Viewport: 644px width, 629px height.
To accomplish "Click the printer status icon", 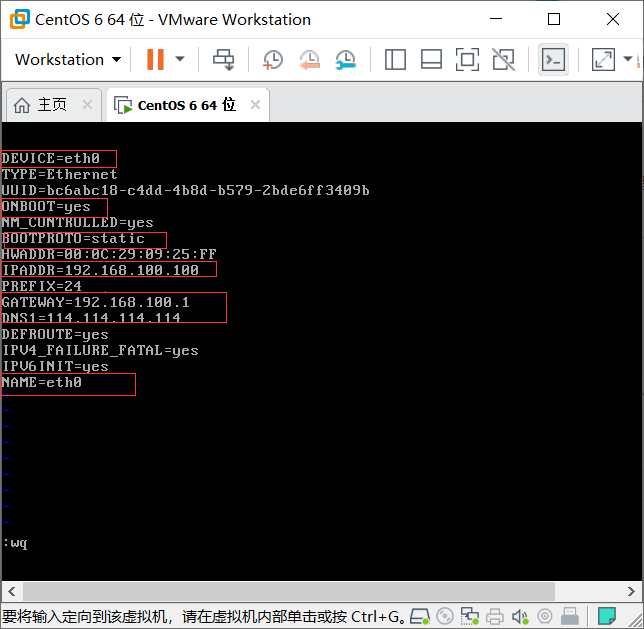I will 495,616.
